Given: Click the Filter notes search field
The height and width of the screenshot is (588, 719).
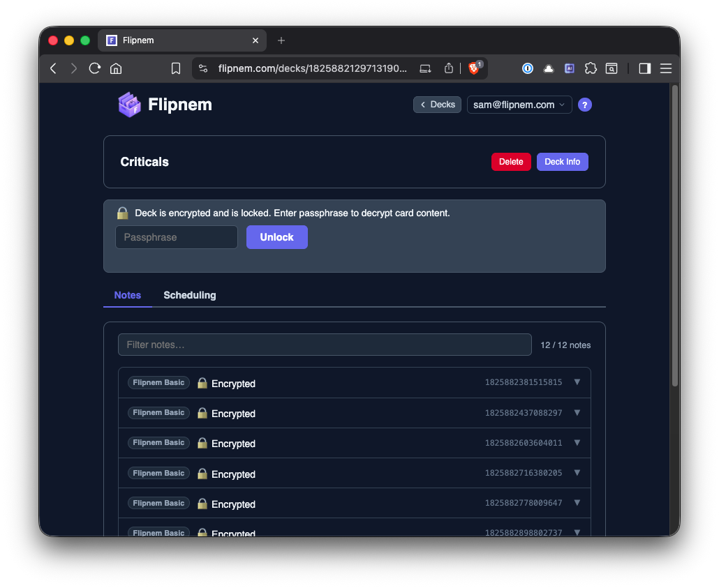Looking at the screenshot, I should click(x=325, y=345).
